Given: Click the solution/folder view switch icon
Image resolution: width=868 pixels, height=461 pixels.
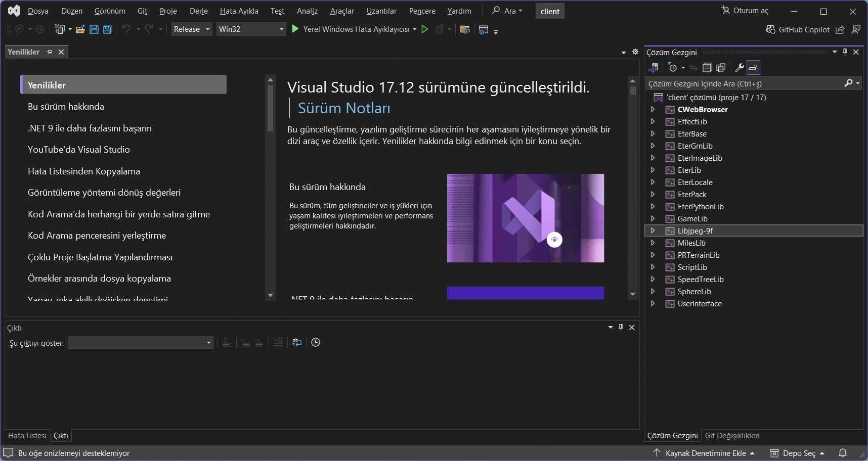Looking at the screenshot, I should coord(654,67).
